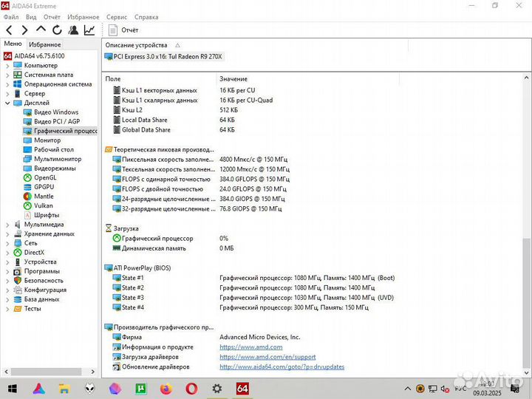Open the Сервис menu
The image size is (532, 399).
tap(116, 16)
